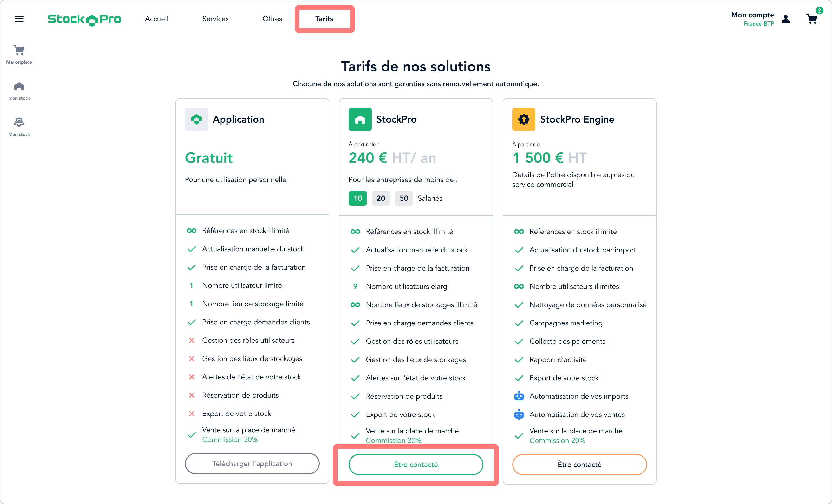Click the orange Être contacté button for StockPro Engine
Screen dimensions: 832x504
tap(579, 465)
